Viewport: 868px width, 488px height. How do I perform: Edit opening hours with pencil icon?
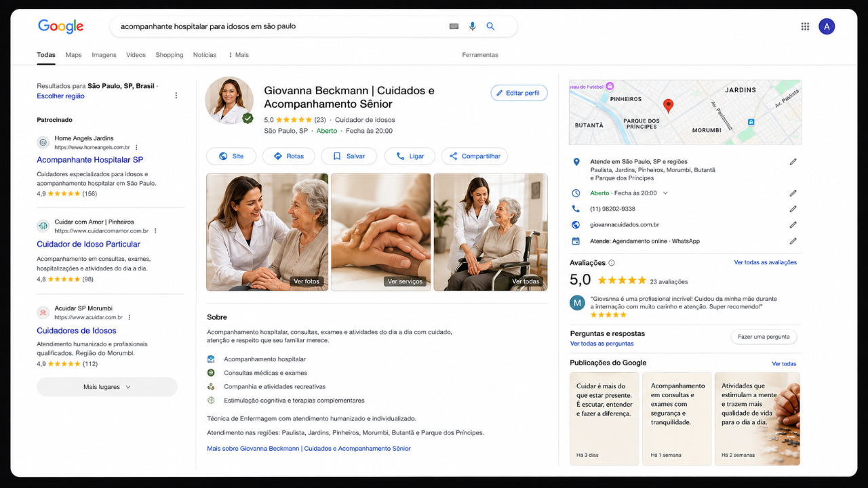[x=793, y=193]
